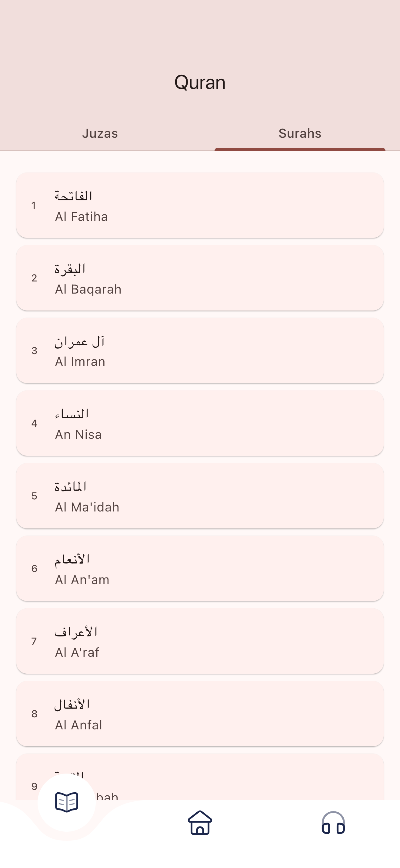This screenshot has width=400, height=868.
Task: Open the headphones audio icon
Action: click(x=333, y=823)
